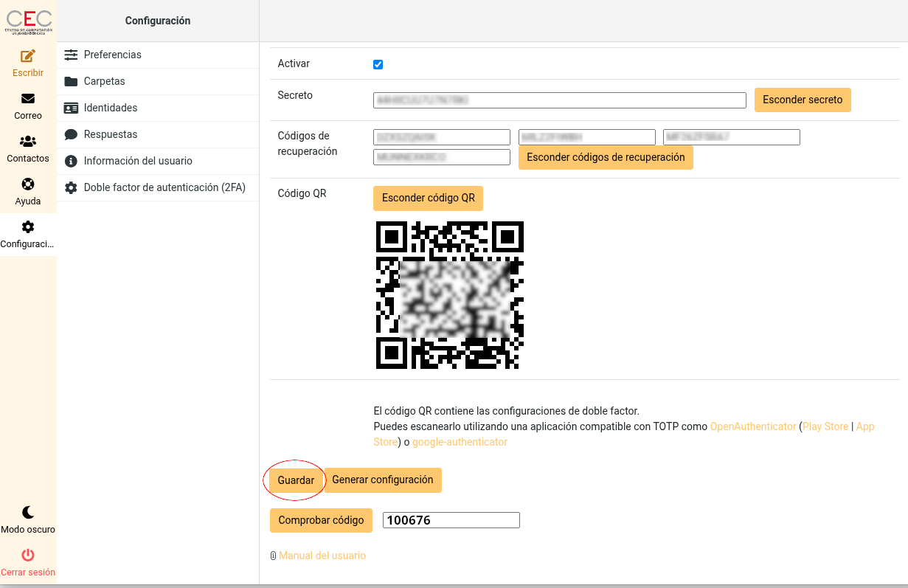Select Identidades in settings list

pos(111,108)
